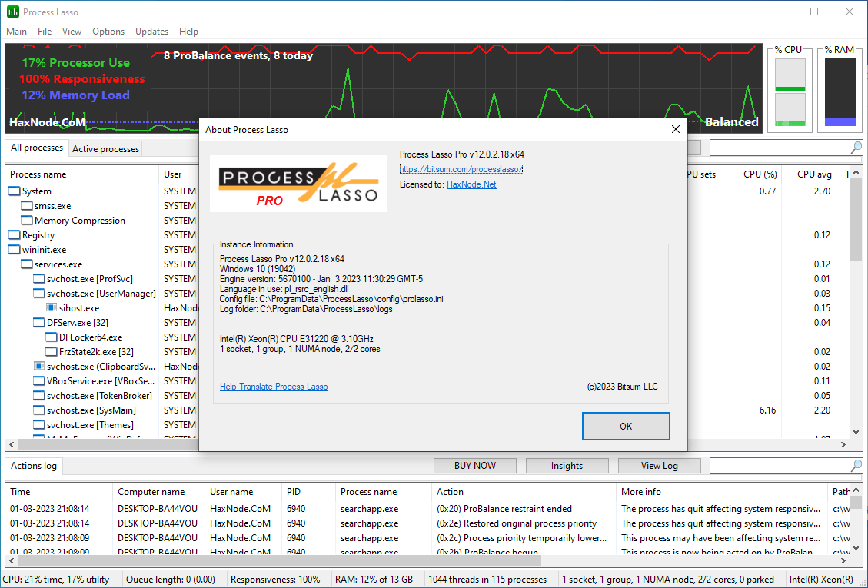Click the svchost.exe [Themes] icon
The height and width of the screenshot is (588, 868).
click(39, 424)
